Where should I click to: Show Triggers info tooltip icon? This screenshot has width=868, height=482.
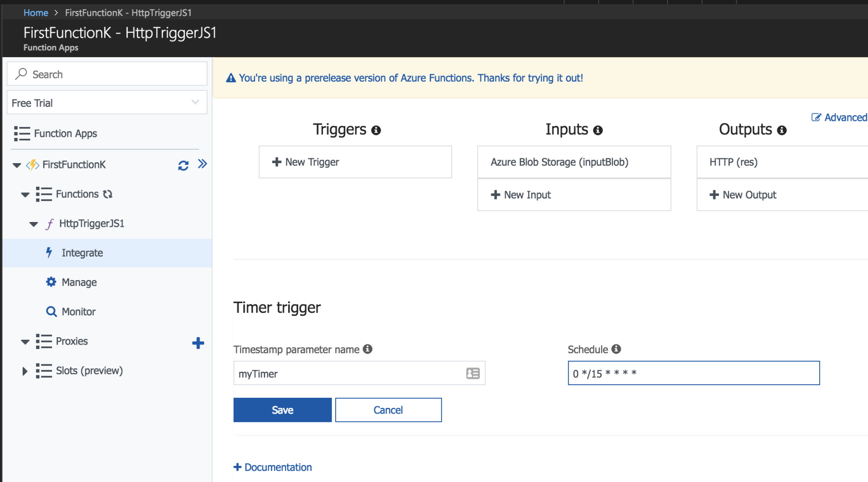(376, 130)
